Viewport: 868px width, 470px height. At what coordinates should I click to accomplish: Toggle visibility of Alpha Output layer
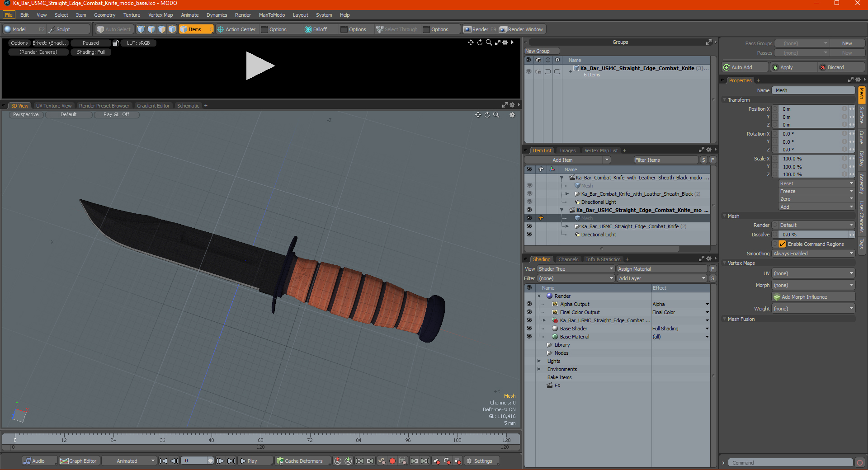(529, 304)
